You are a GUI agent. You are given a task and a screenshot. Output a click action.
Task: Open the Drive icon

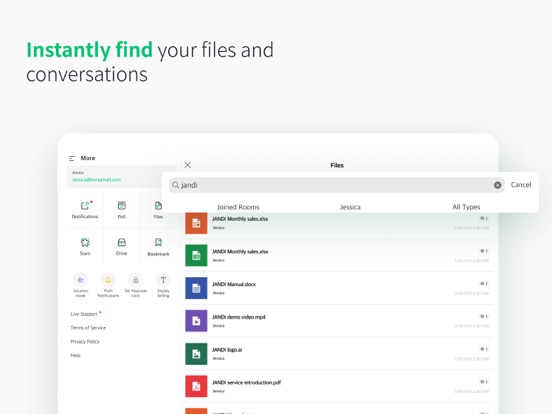click(x=122, y=242)
